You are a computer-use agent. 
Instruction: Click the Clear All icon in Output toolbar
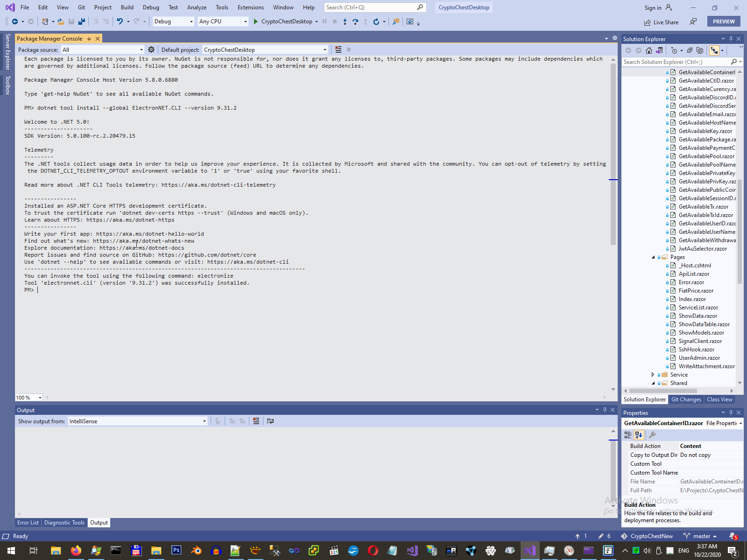256,421
